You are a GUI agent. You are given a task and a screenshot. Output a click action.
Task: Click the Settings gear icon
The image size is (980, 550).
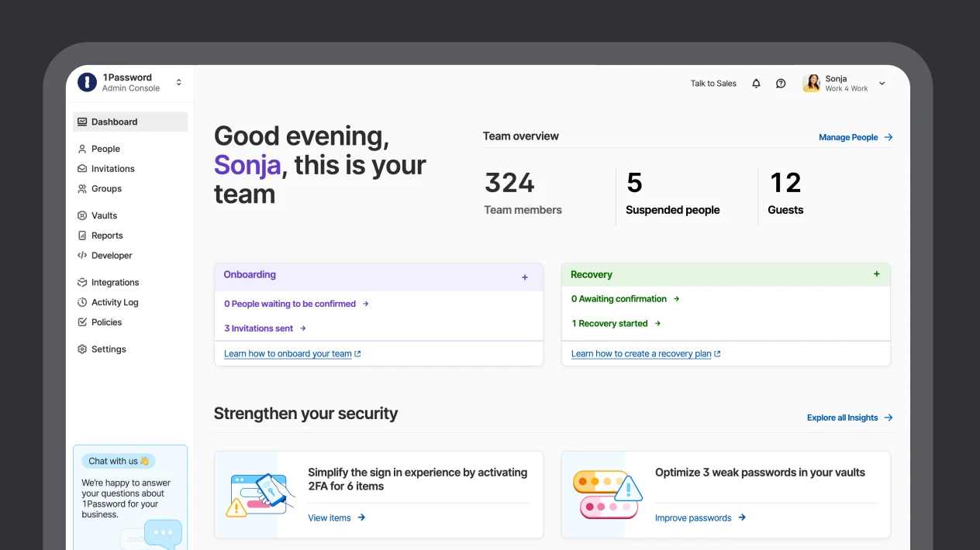(x=82, y=349)
